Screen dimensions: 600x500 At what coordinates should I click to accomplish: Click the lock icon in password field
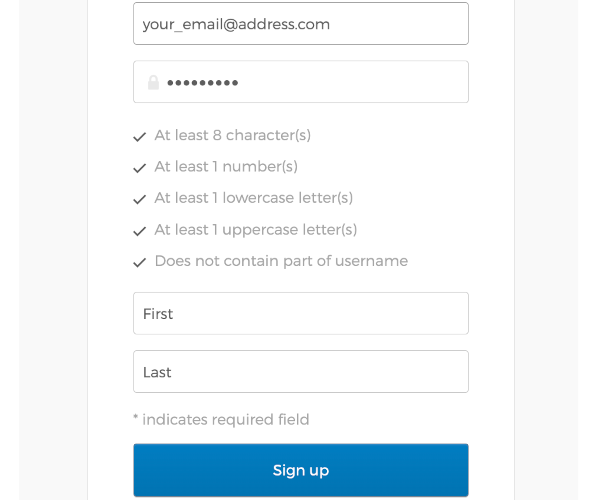(x=153, y=83)
